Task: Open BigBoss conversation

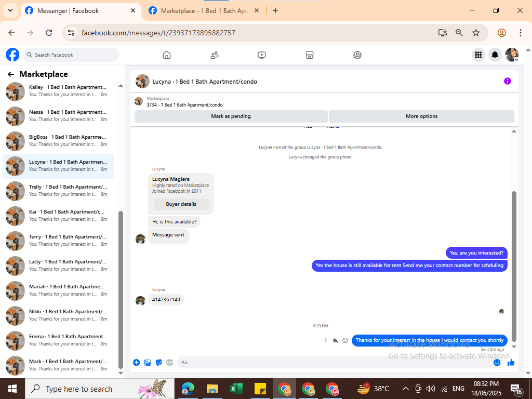Action: (58, 141)
